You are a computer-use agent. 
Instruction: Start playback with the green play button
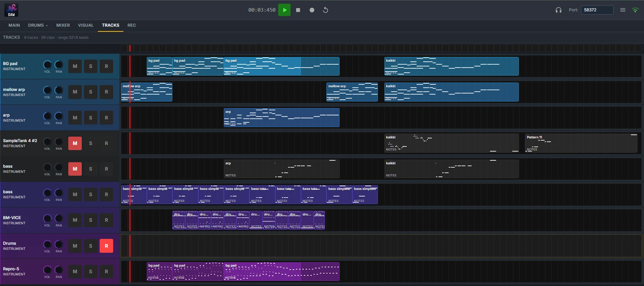tap(284, 10)
